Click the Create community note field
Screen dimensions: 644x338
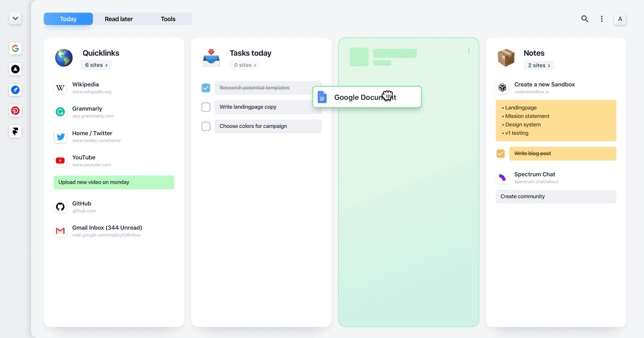click(556, 197)
